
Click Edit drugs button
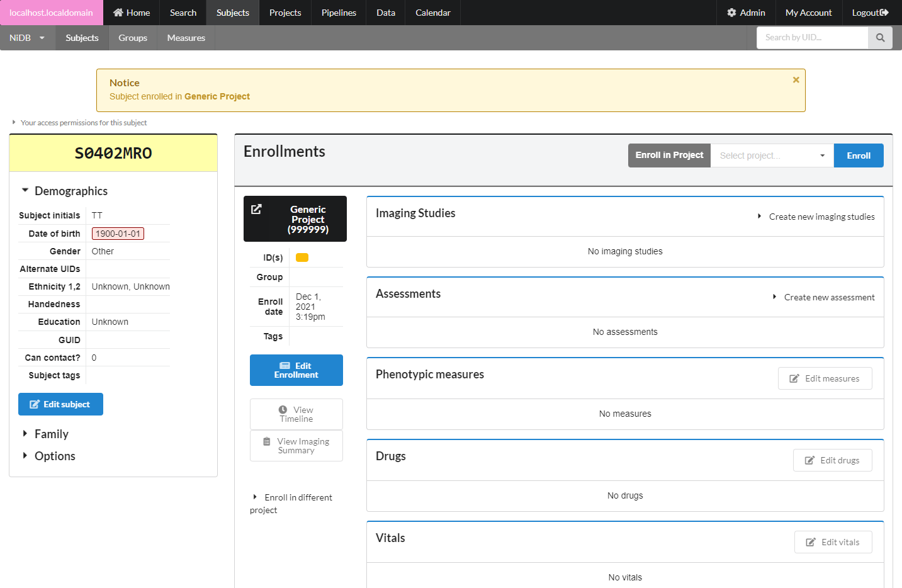tap(832, 460)
